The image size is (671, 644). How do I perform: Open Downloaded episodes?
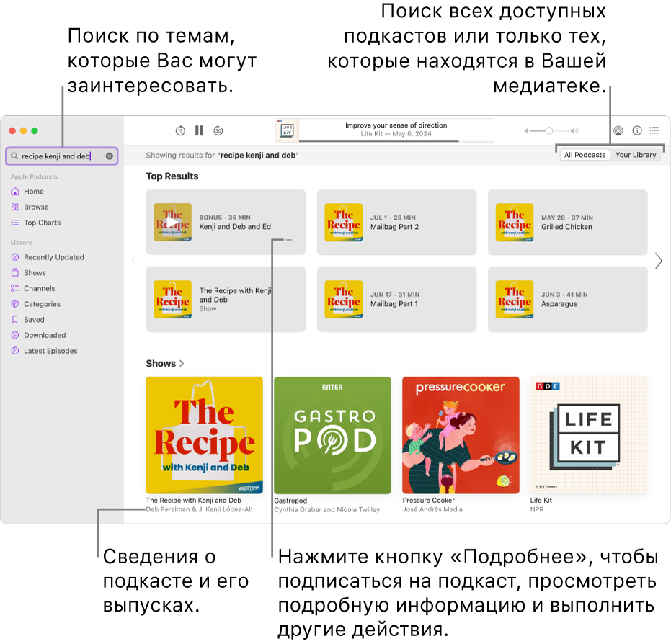click(x=45, y=335)
